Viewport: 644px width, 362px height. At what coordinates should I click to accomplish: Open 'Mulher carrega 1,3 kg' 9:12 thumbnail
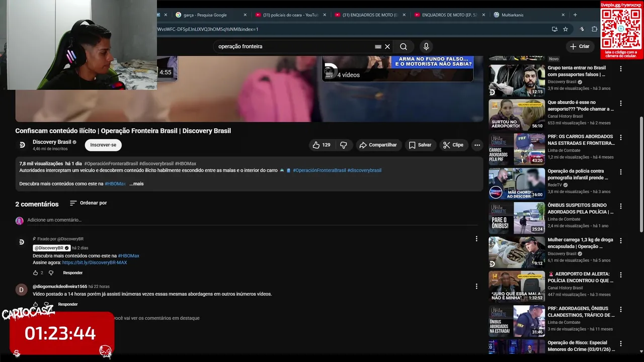click(x=517, y=252)
